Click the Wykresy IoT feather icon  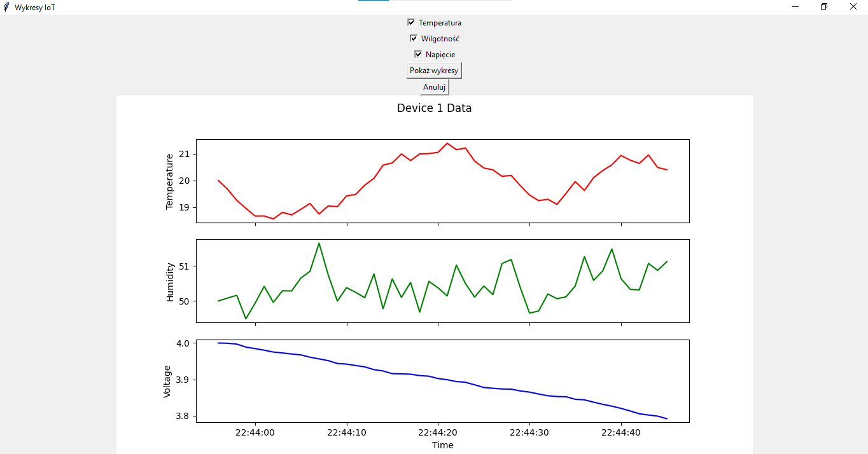[6, 7]
